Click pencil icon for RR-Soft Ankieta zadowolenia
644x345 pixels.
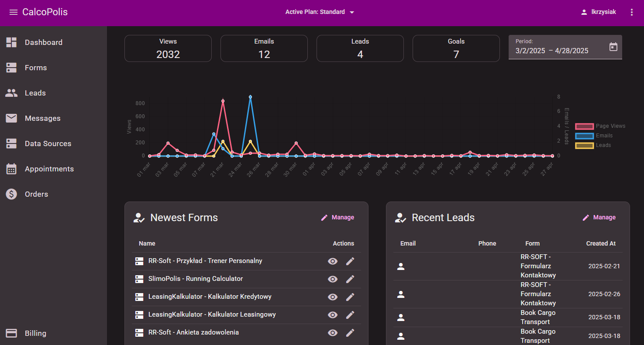(350, 333)
